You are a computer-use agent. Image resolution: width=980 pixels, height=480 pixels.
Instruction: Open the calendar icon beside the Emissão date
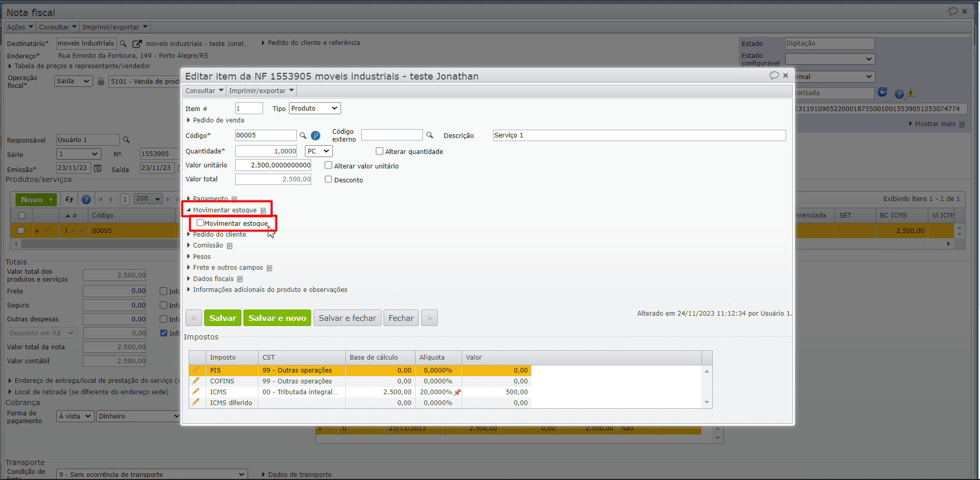98,168
